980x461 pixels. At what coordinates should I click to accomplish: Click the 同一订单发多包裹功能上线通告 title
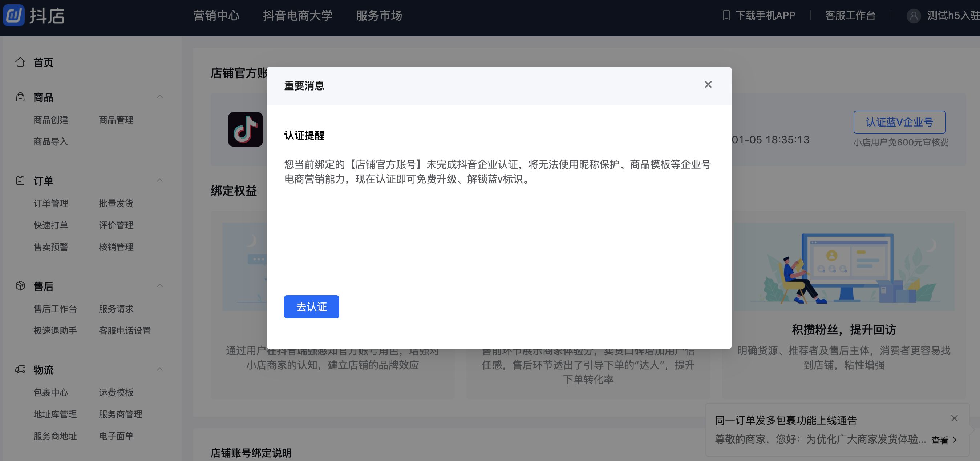[x=786, y=420]
